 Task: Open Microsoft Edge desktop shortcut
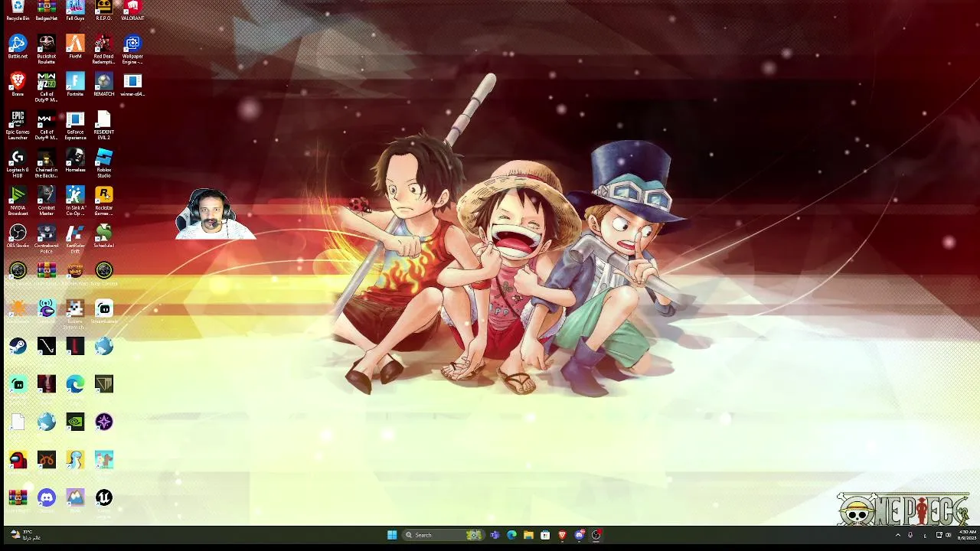coord(75,383)
